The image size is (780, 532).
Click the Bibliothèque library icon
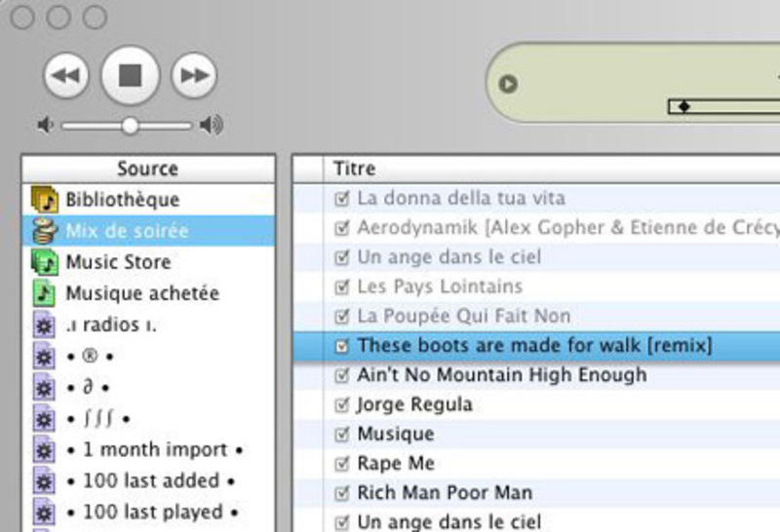[x=44, y=200]
